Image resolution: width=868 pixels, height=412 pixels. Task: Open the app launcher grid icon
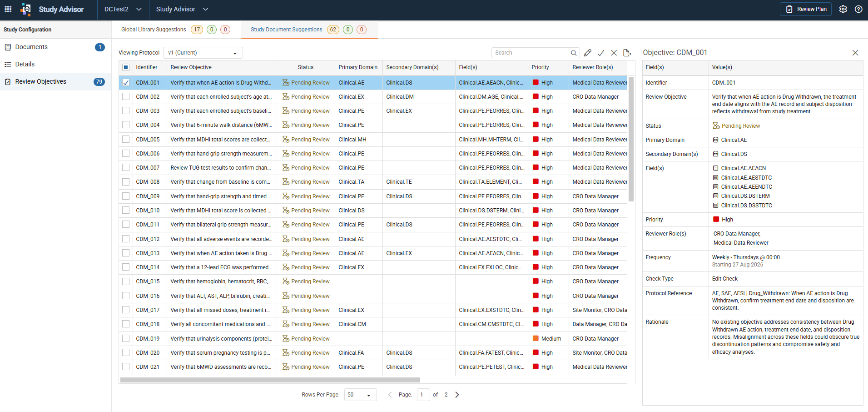(x=8, y=9)
